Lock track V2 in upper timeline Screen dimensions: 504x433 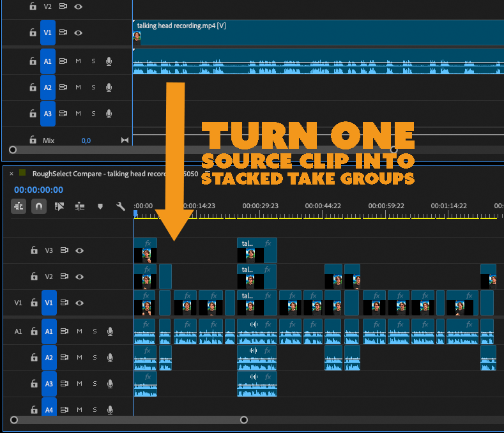(33, 6)
